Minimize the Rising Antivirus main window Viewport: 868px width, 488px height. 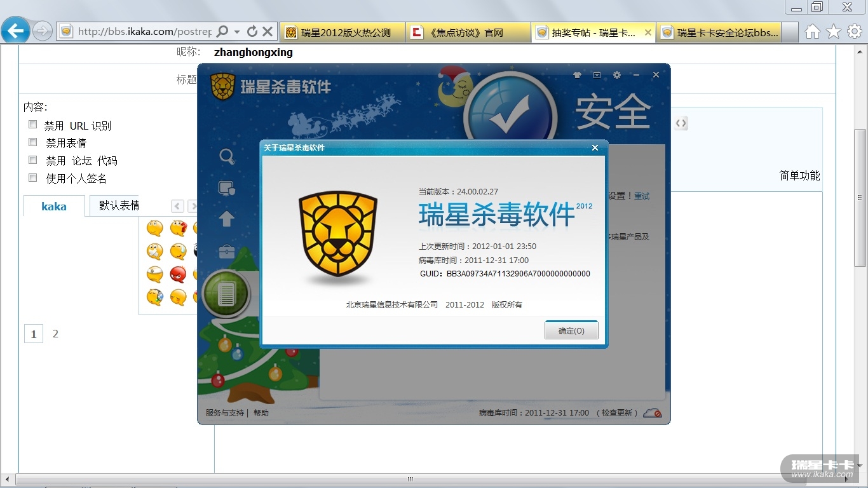636,75
